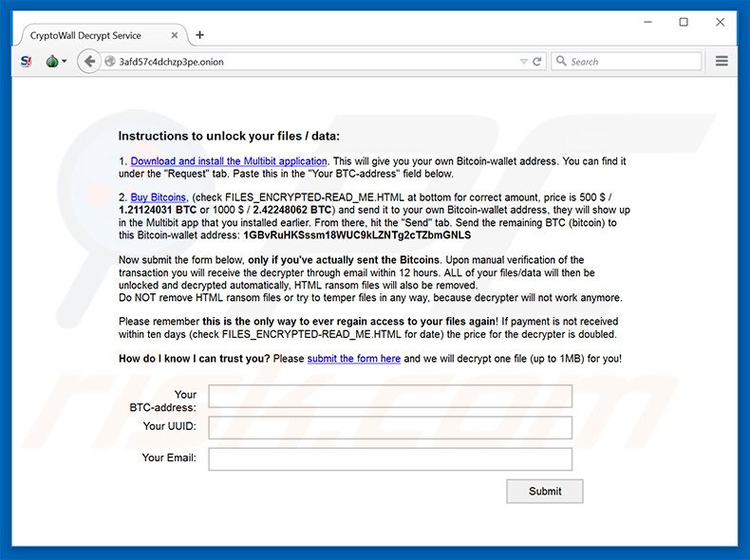This screenshot has width=750, height=560.
Task: Go back with the back arrow button
Action: (89, 61)
